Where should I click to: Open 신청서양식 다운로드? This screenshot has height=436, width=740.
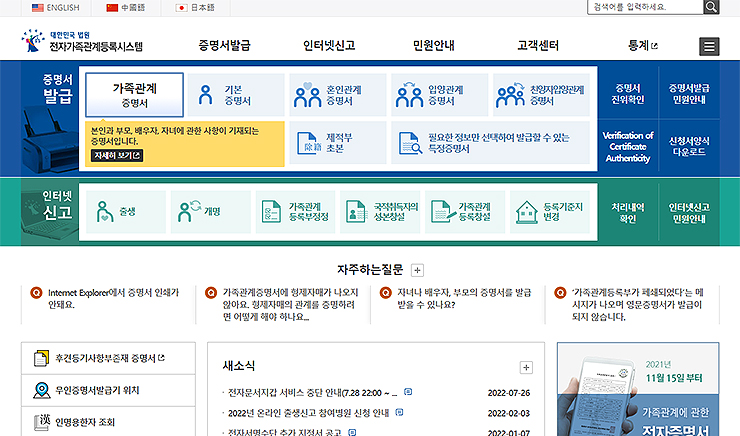point(689,147)
